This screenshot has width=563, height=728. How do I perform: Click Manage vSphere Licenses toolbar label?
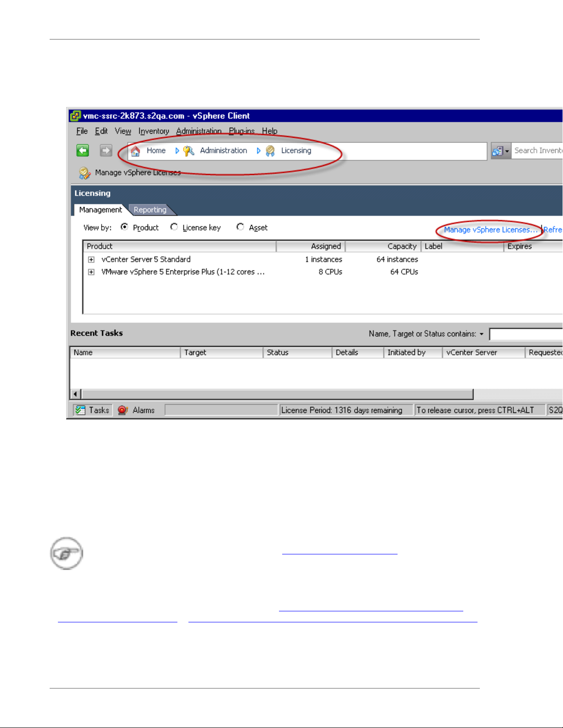pos(138,173)
